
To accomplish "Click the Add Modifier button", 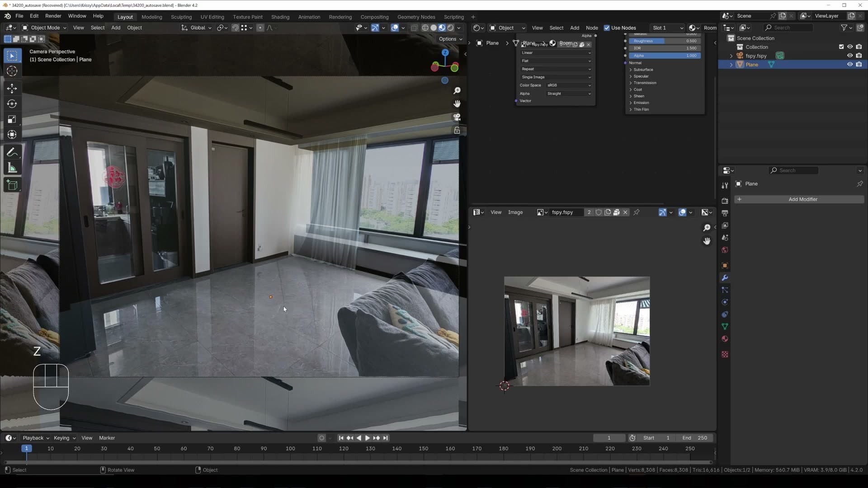I will [x=799, y=199].
